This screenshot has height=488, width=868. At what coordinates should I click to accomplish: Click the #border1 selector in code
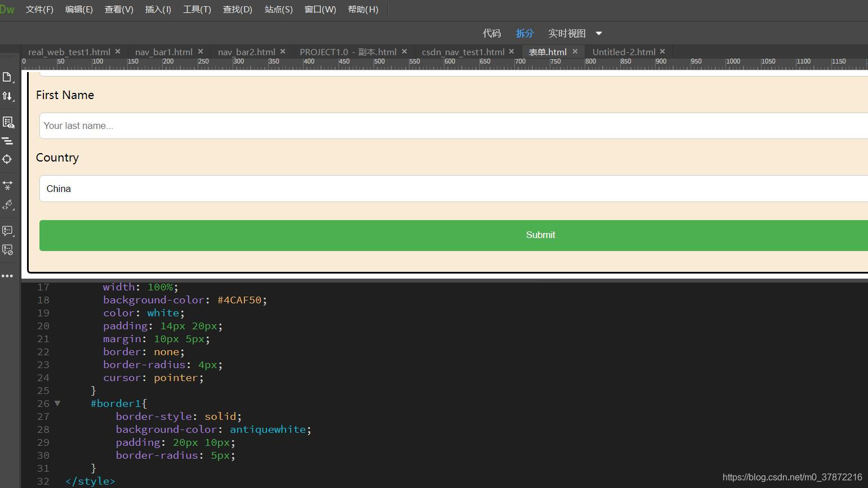116,404
